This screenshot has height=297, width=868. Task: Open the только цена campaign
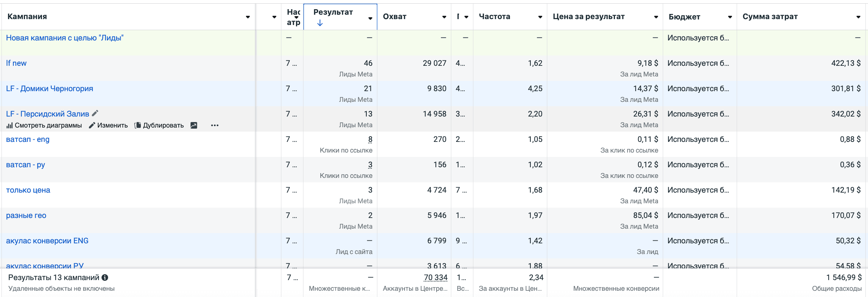point(28,190)
